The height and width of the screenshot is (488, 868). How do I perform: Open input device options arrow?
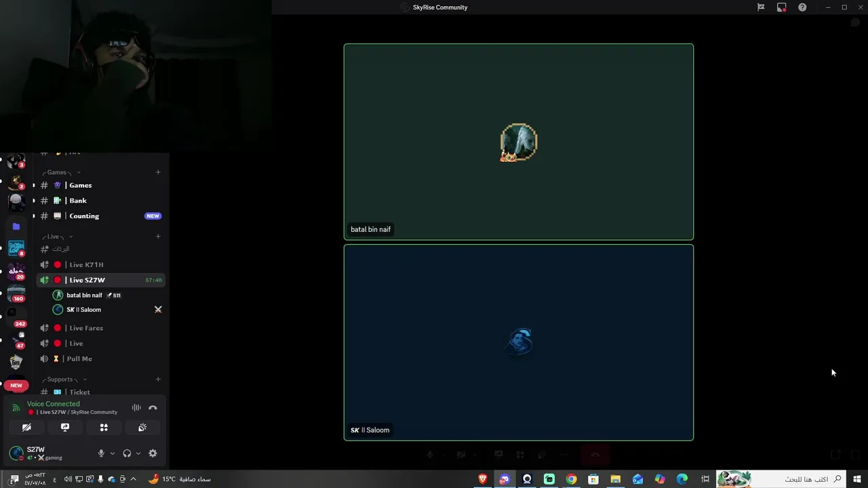coord(113,453)
